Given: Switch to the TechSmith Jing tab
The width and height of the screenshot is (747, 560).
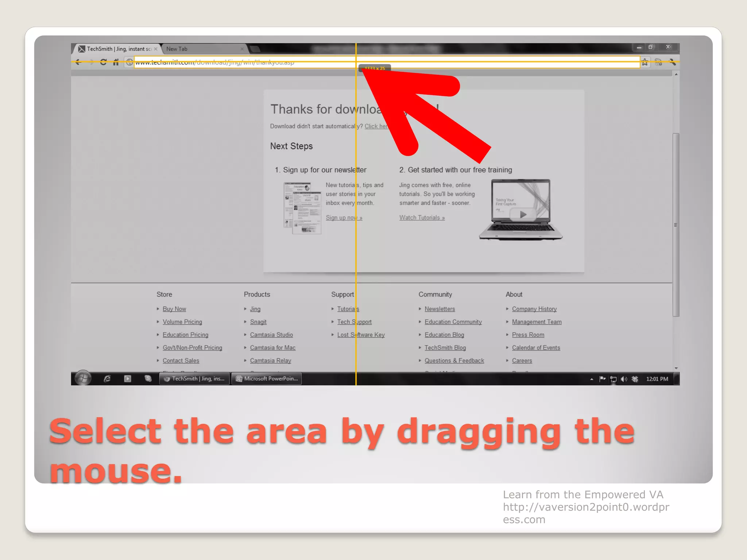Looking at the screenshot, I should (117, 49).
